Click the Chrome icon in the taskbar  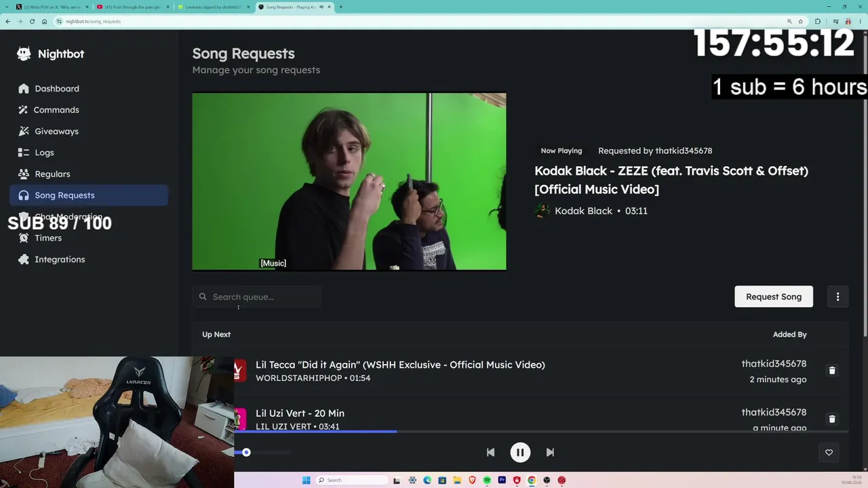pos(532,480)
